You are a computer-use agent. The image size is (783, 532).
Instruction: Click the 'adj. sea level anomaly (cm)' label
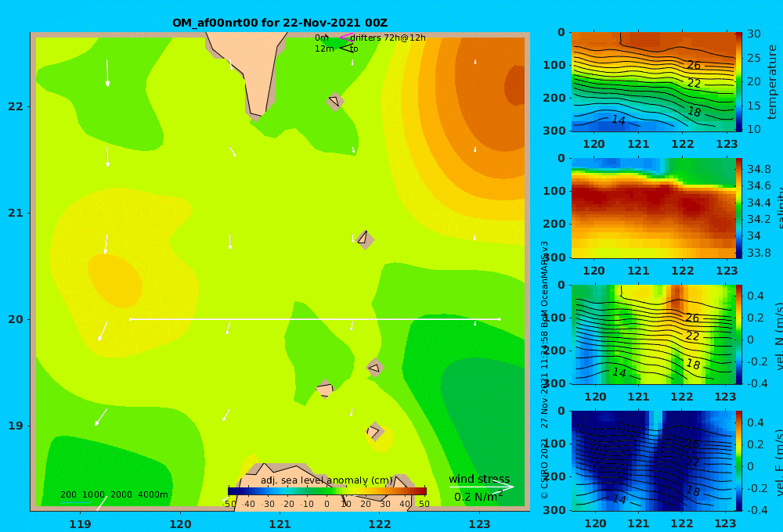click(327, 480)
